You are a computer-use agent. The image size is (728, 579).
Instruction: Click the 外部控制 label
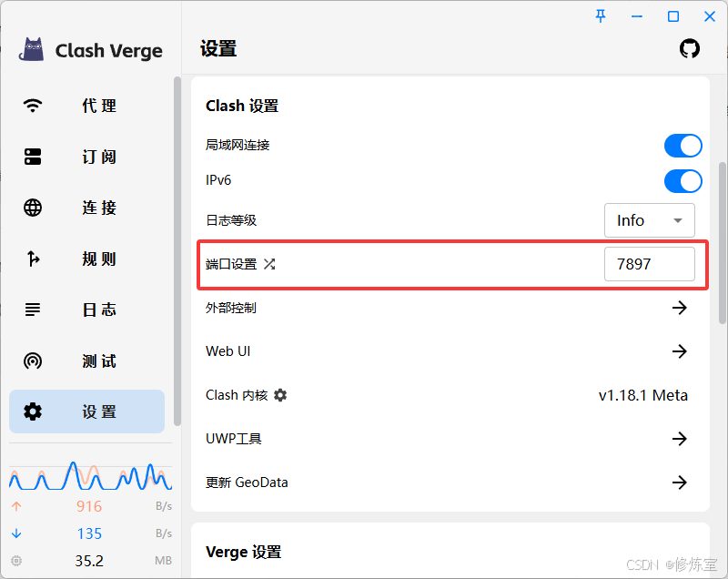pos(231,308)
